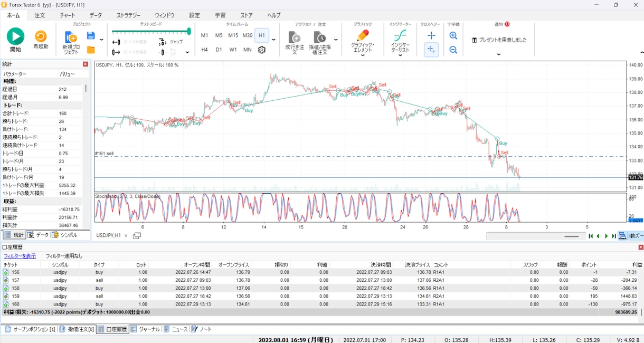Create a new project with 新規プロジェクト

coord(71,42)
